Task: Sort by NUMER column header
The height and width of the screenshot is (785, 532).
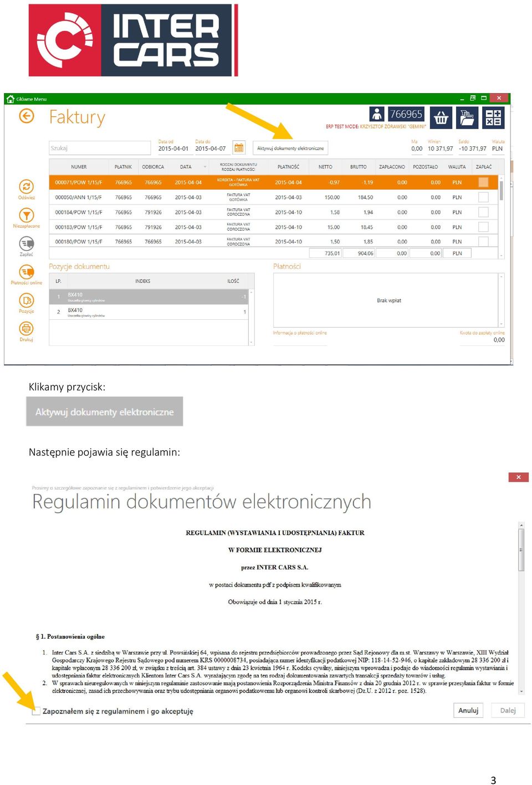Action: 79,167
